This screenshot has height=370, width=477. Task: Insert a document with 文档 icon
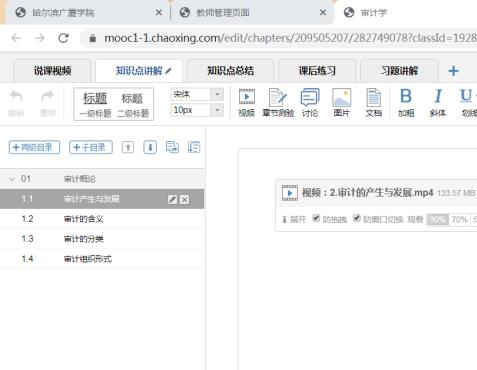tap(373, 103)
